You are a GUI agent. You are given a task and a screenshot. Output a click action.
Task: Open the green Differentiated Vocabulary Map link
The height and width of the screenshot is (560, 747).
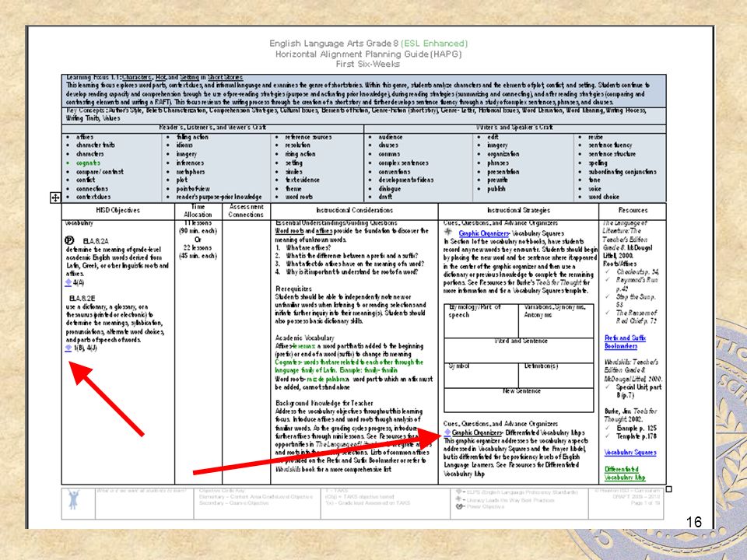click(625, 474)
